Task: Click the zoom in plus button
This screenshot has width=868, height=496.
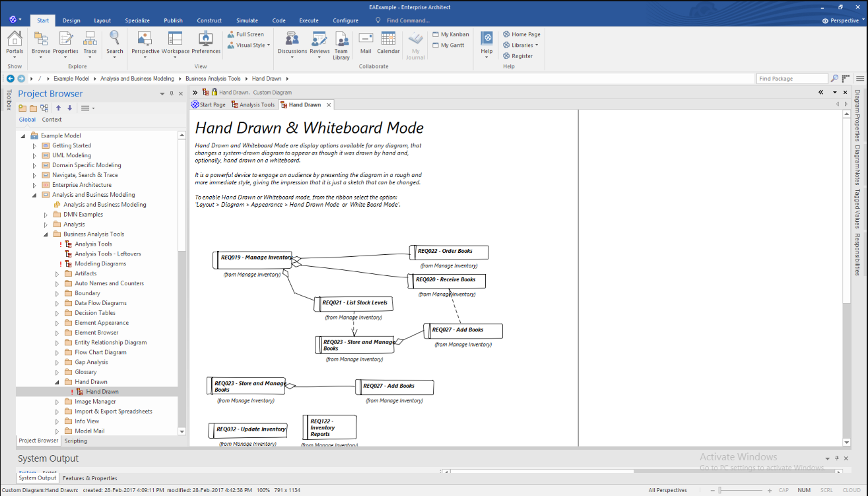Action: coord(770,490)
